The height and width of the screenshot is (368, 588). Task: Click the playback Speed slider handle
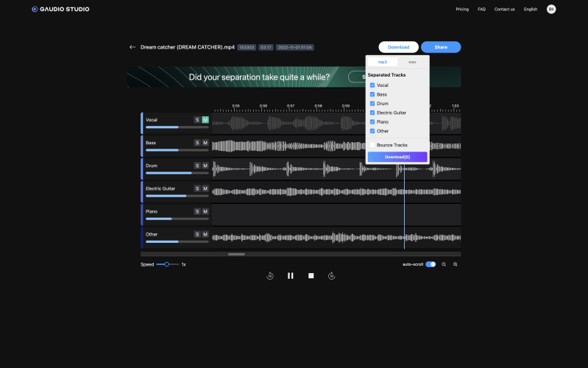point(166,264)
